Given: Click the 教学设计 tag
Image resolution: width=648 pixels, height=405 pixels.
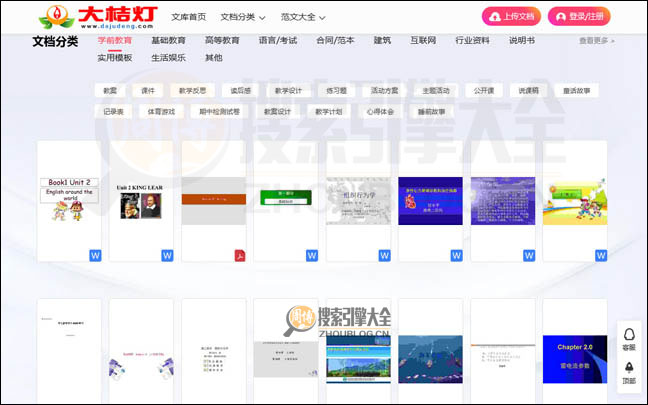Looking at the screenshot, I should tap(288, 91).
